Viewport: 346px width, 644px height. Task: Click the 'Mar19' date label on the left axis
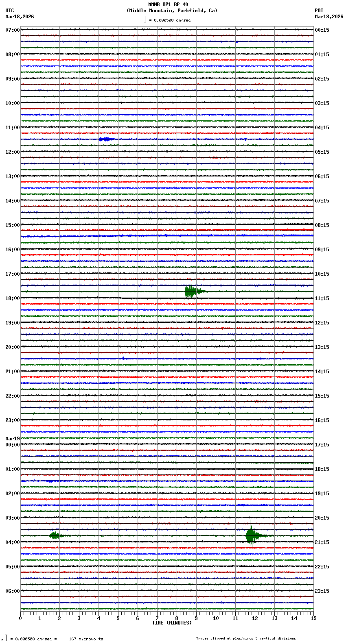click(13, 439)
